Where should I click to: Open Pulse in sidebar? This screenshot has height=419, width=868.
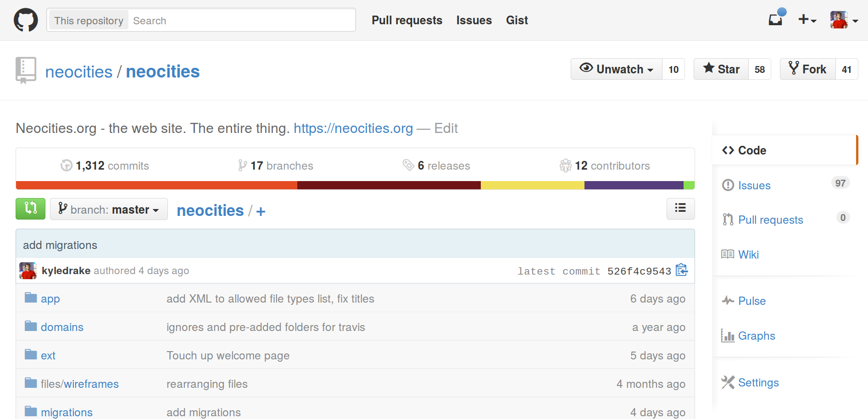click(752, 301)
